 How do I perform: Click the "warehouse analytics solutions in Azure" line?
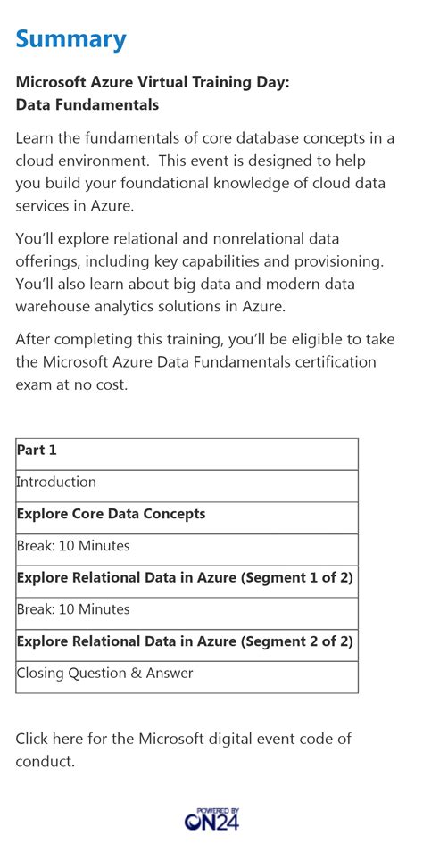pyautogui.click(x=151, y=306)
